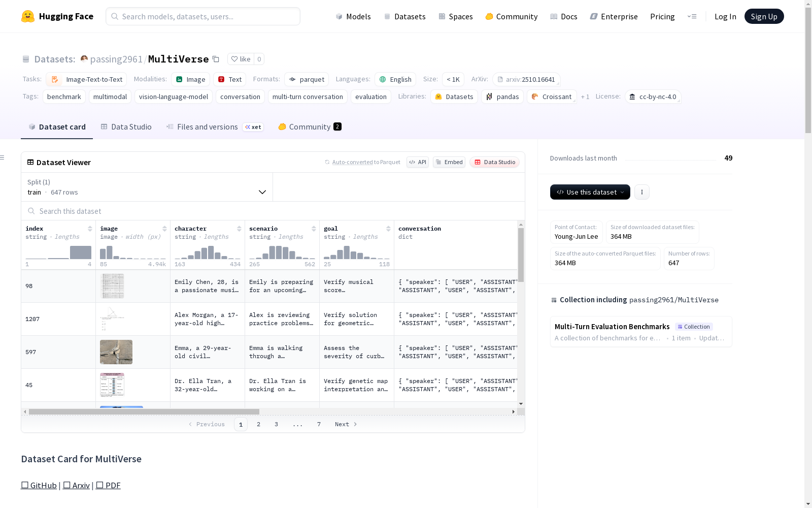Click the table scroll-down arrow
812x508 pixels.
coord(521,404)
